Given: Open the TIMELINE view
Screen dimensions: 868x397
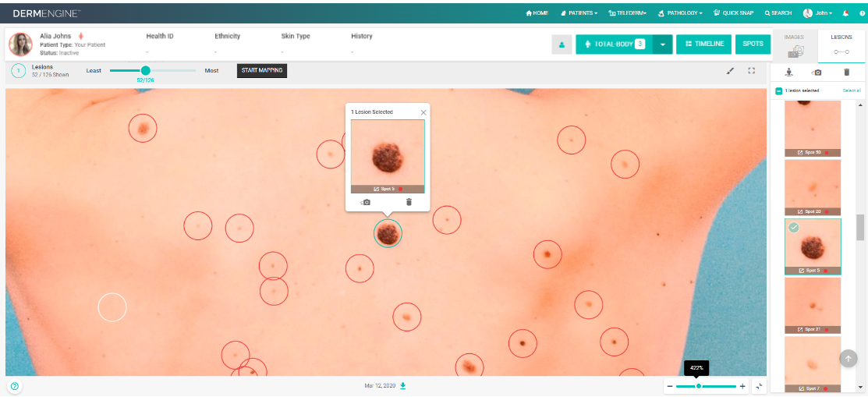Looking at the screenshot, I should click(703, 44).
